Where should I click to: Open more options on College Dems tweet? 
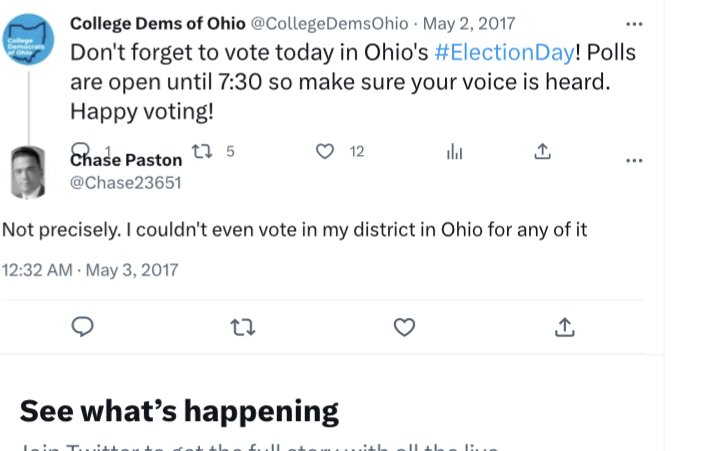(635, 23)
